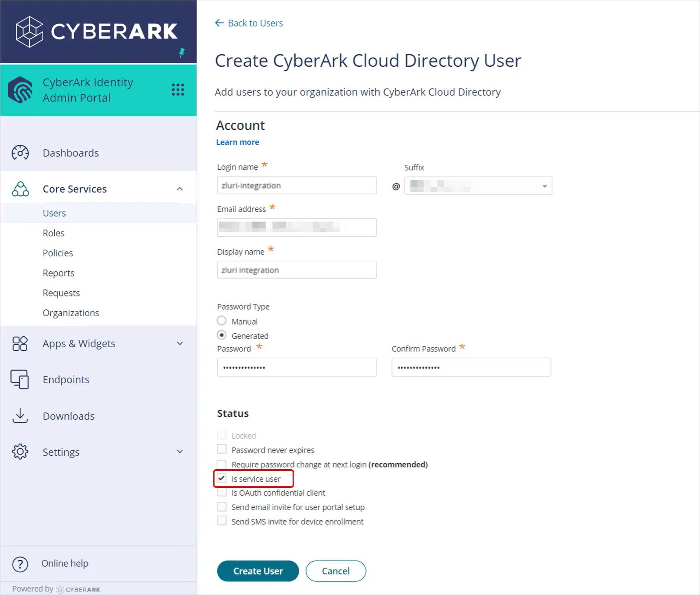Click the Email address field
Screen dimensions: 700x595
point(297,227)
